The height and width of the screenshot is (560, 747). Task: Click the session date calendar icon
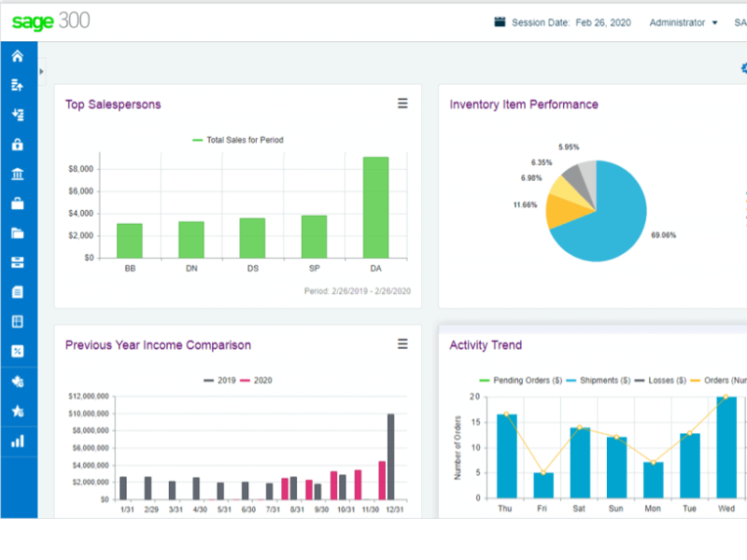coord(500,22)
